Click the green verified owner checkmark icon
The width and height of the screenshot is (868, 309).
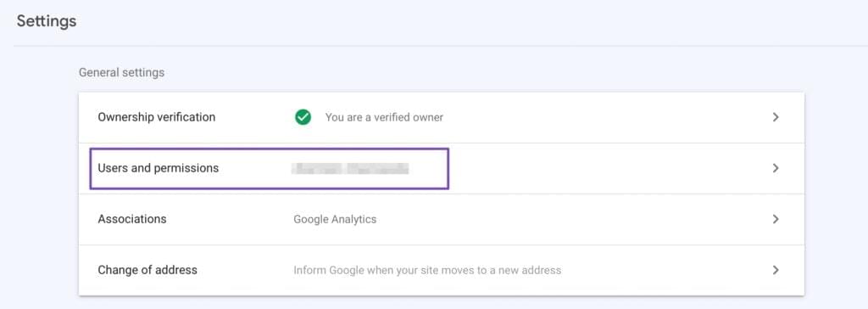(303, 117)
